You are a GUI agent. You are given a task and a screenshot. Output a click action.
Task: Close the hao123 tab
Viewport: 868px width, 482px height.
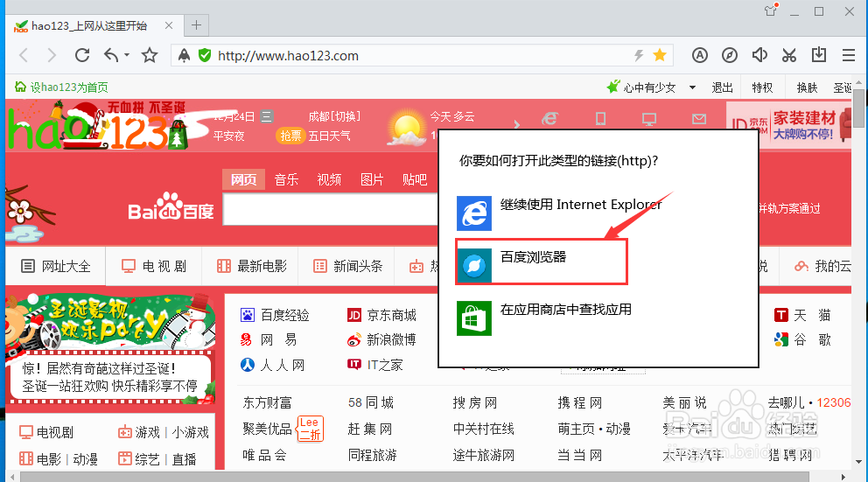169,25
